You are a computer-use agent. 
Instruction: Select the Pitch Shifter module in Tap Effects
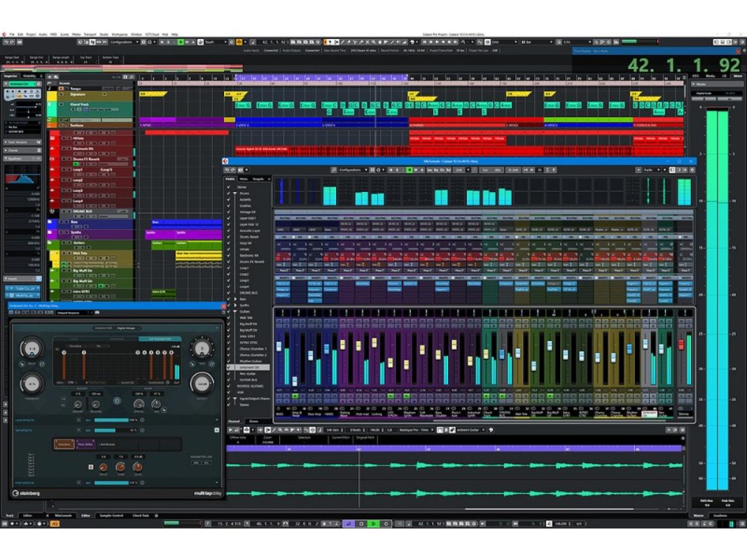click(x=85, y=444)
